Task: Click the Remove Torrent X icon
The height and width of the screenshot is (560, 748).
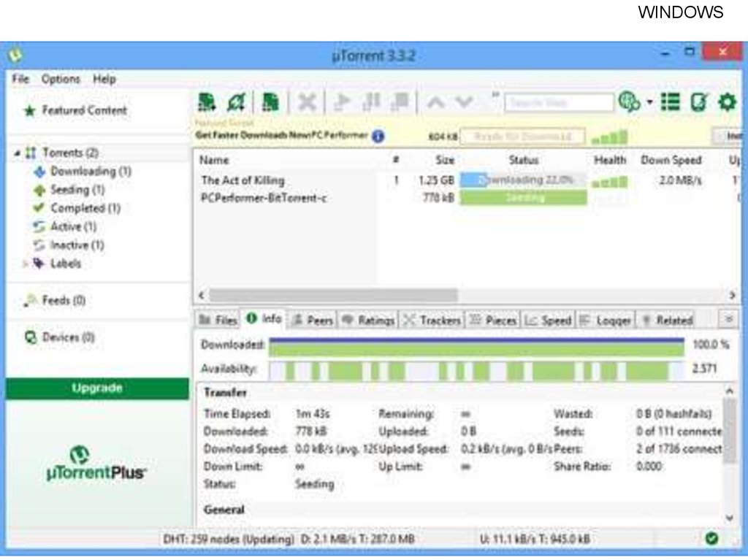Action: point(307,102)
